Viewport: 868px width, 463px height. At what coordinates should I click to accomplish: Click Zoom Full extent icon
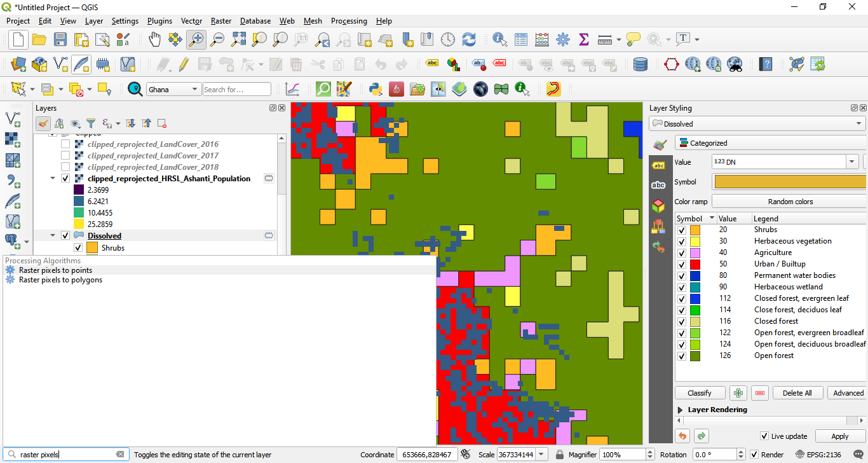point(238,39)
